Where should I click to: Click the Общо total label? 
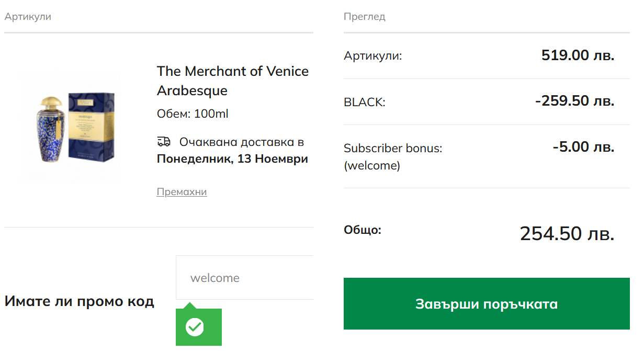point(362,230)
